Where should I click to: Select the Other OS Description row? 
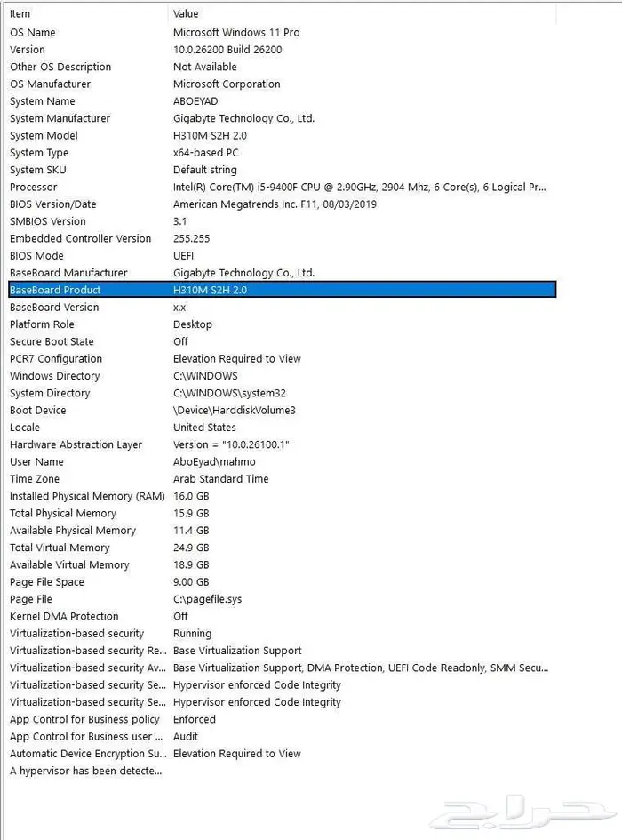[283, 67]
